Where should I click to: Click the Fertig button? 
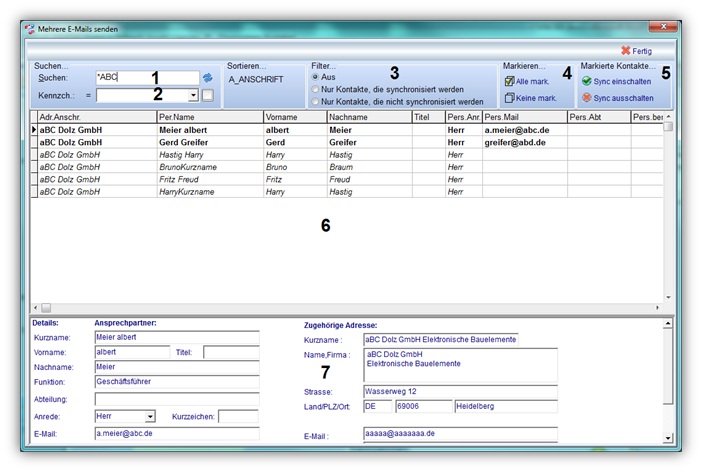(x=637, y=51)
